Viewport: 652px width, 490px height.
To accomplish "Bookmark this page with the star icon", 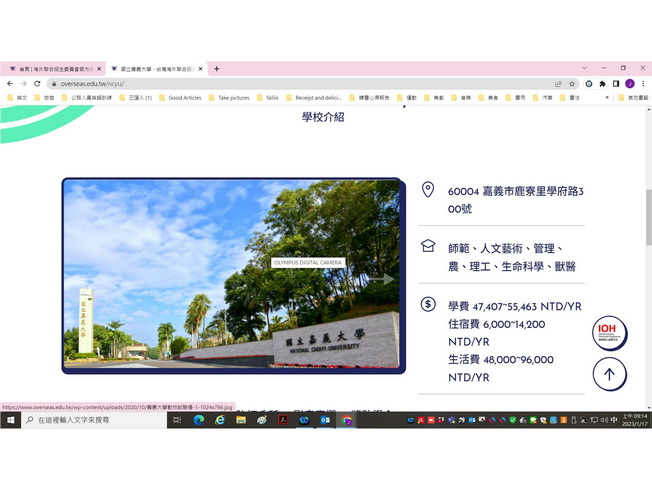I will point(572,84).
